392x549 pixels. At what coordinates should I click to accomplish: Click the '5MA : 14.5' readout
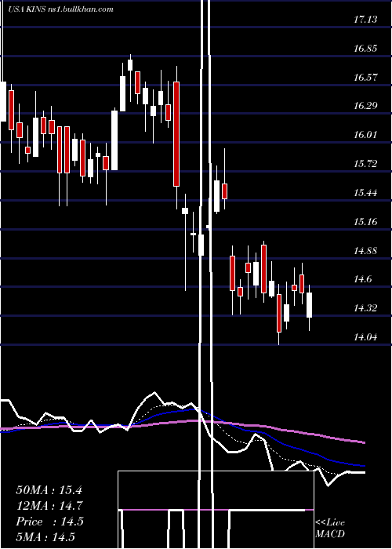pyautogui.click(x=45, y=537)
